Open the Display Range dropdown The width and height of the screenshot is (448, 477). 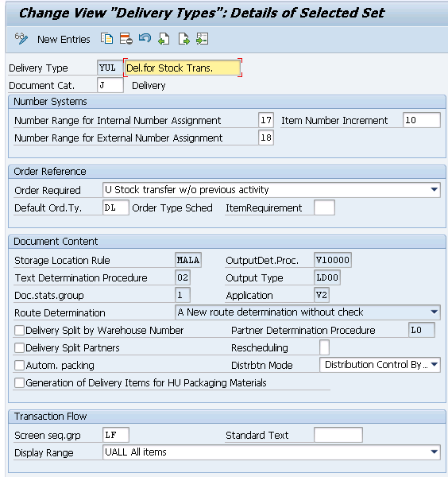click(434, 452)
